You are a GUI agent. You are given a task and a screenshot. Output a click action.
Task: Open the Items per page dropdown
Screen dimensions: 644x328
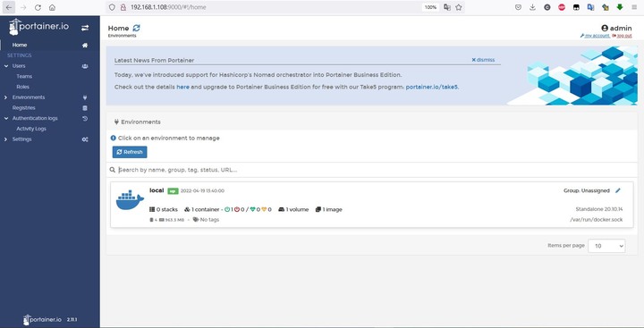coord(606,246)
